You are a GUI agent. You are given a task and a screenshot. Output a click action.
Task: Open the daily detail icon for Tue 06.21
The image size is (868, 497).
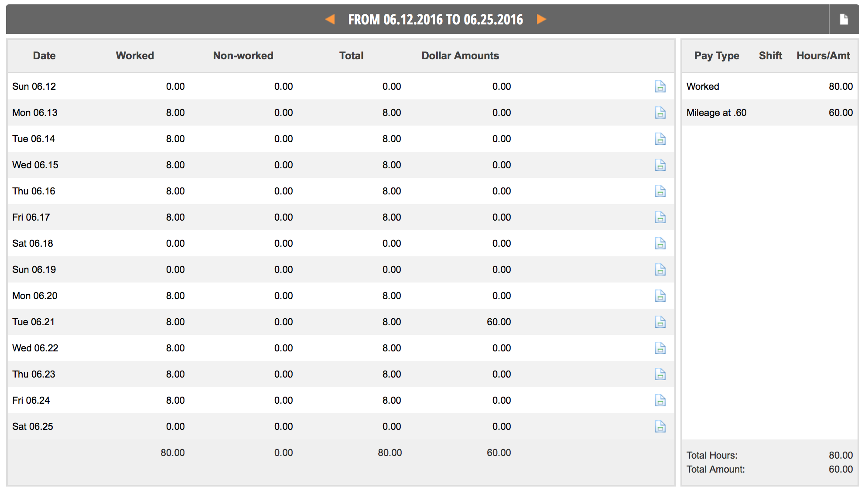click(x=660, y=322)
